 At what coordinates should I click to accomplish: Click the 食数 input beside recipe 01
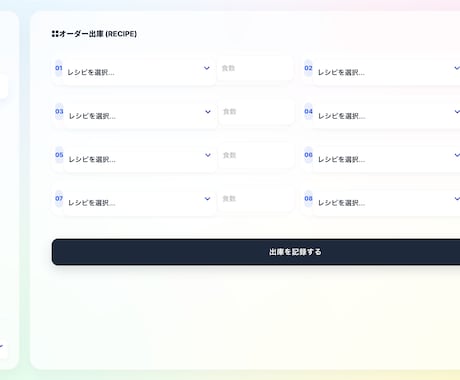coord(255,68)
